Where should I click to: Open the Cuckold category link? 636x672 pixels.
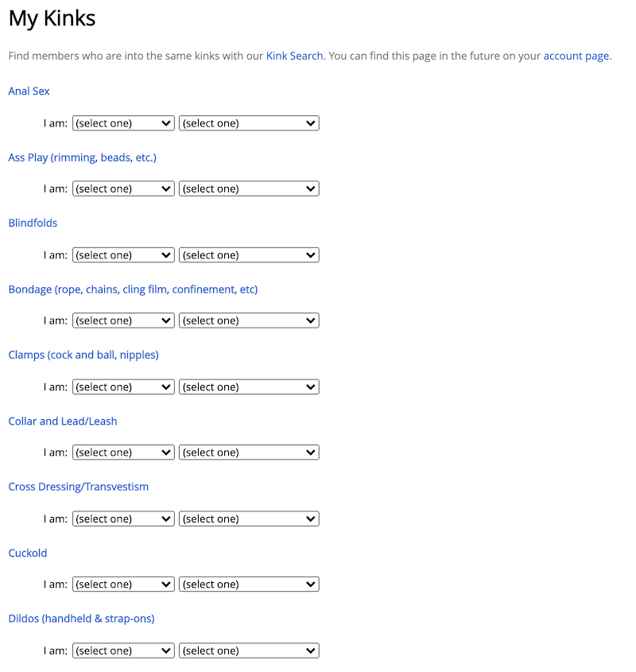[28, 553]
